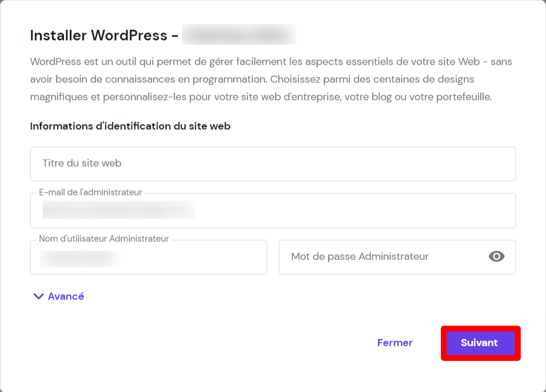The height and width of the screenshot is (392, 546).
Task: Expand the Avancé section
Action: (58, 296)
